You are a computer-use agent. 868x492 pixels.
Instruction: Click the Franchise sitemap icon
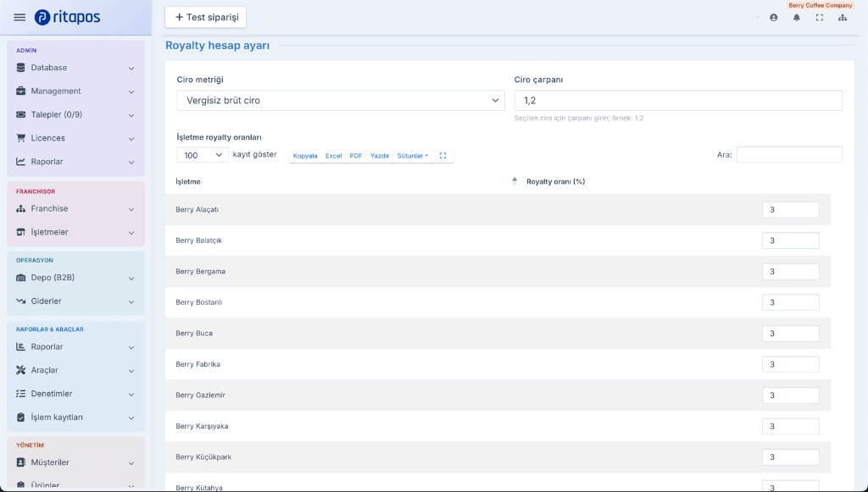coord(21,208)
